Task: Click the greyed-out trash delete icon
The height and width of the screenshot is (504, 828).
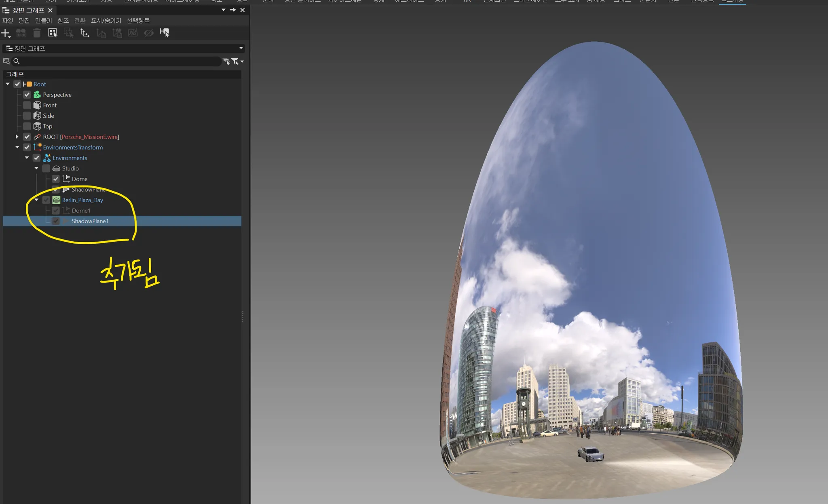Action: [x=37, y=33]
